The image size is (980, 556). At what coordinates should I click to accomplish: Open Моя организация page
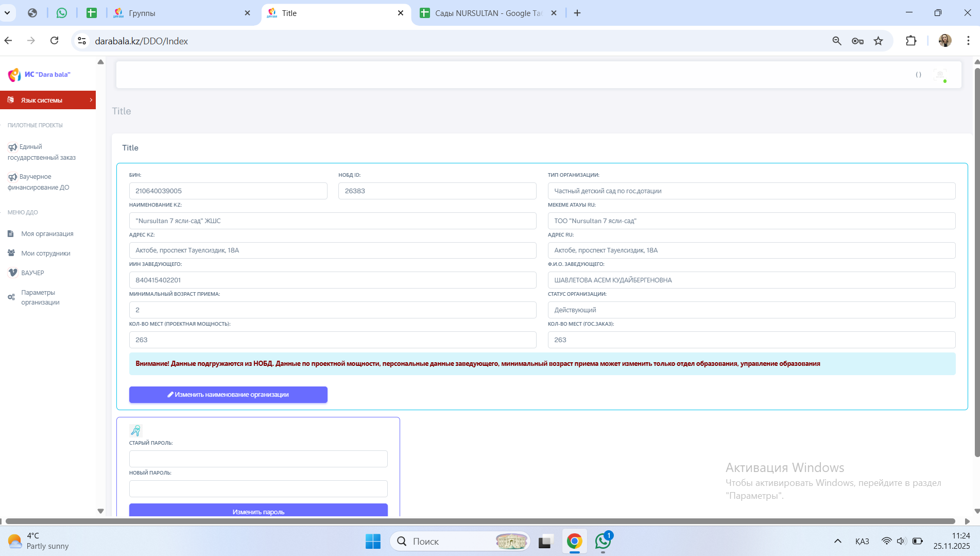tap(48, 234)
